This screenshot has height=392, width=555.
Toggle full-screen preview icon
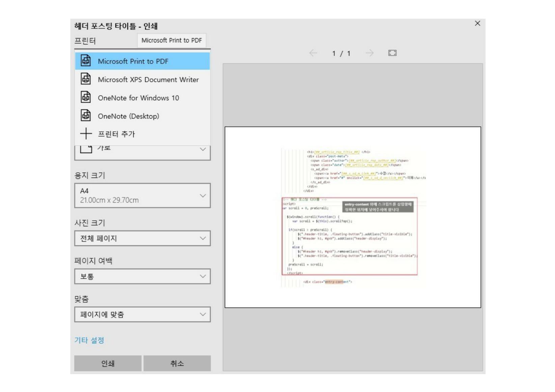(392, 53)
